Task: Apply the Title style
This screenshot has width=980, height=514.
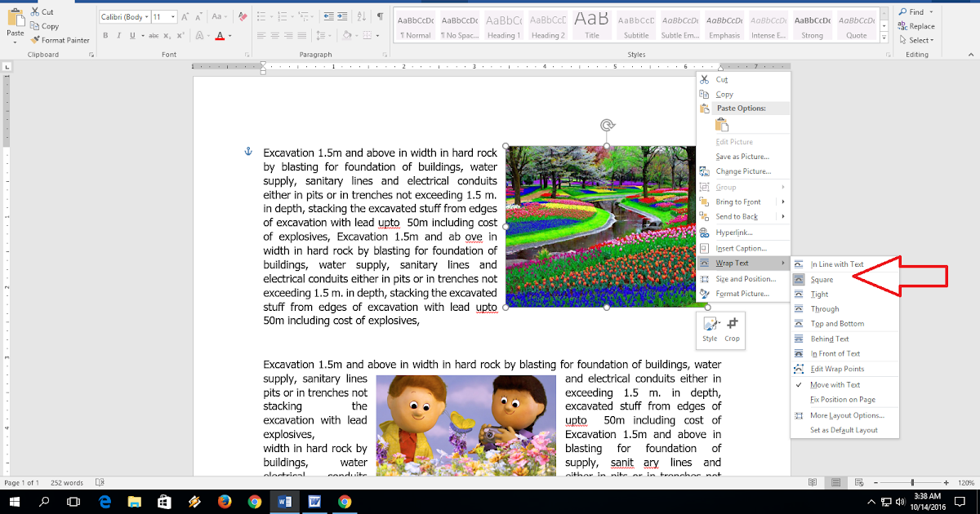Action: click(592, 25)
